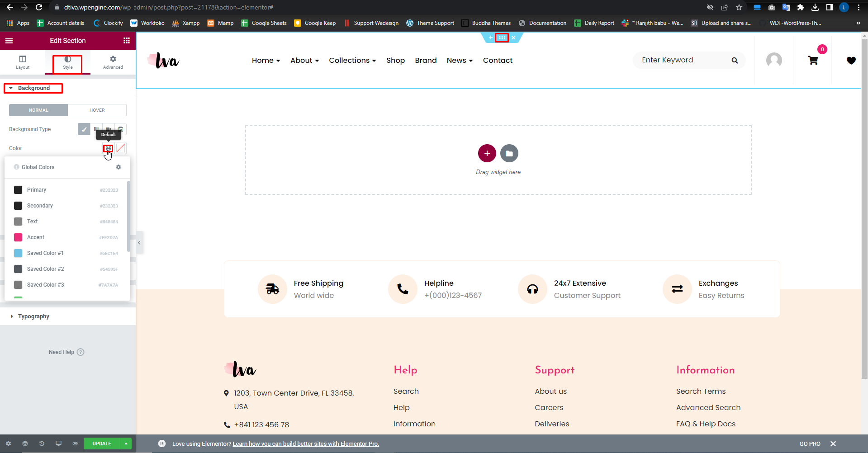
Task: Select the HOVER state tab
Action: [x=97, y=110]
